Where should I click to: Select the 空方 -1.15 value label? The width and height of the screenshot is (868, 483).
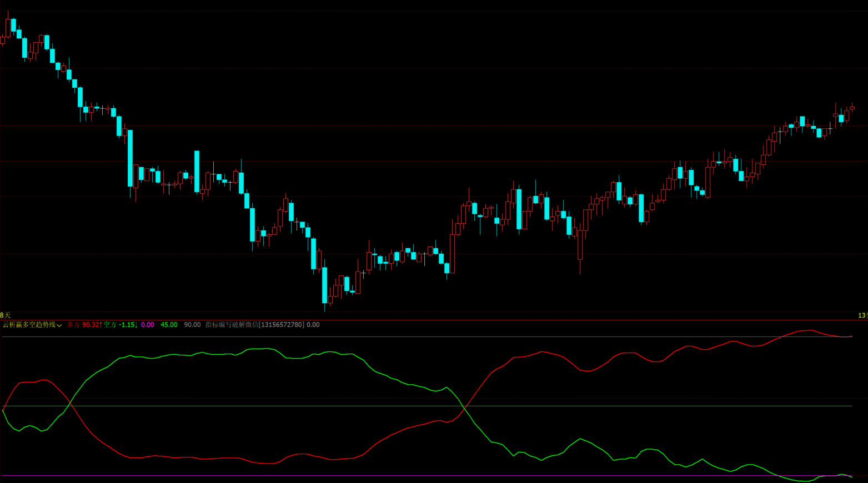click(x=119, y=325)
